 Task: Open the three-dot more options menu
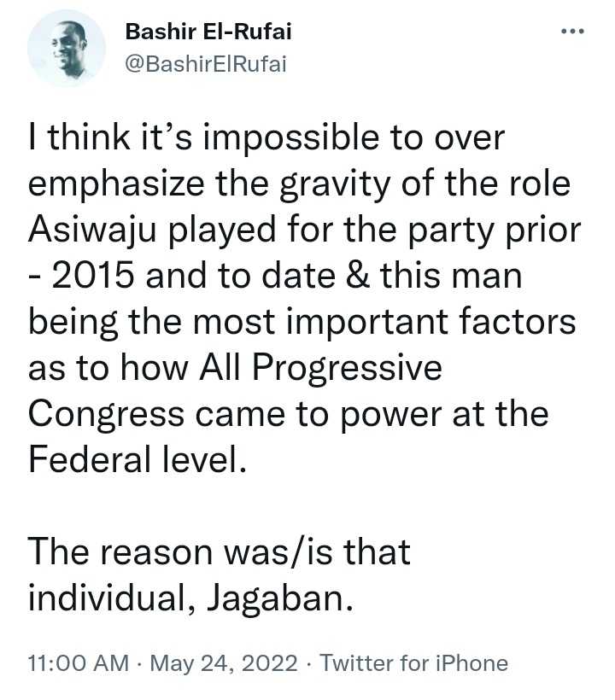tap(571, 32)
